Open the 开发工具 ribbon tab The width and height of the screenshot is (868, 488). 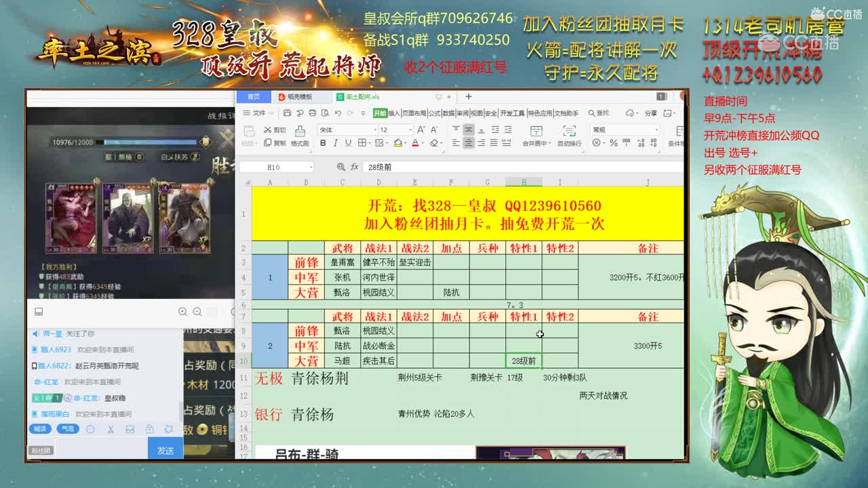(512, 113)
